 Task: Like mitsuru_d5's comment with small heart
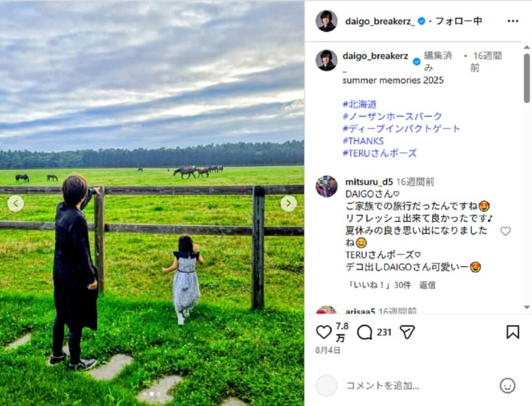pyautogui.click(x=506, y=231)
